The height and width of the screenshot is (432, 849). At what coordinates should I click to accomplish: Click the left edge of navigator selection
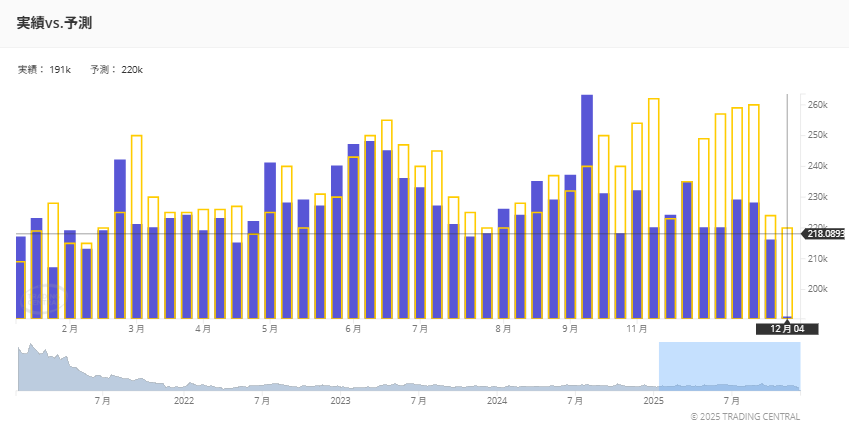click(x=659, y=366)
